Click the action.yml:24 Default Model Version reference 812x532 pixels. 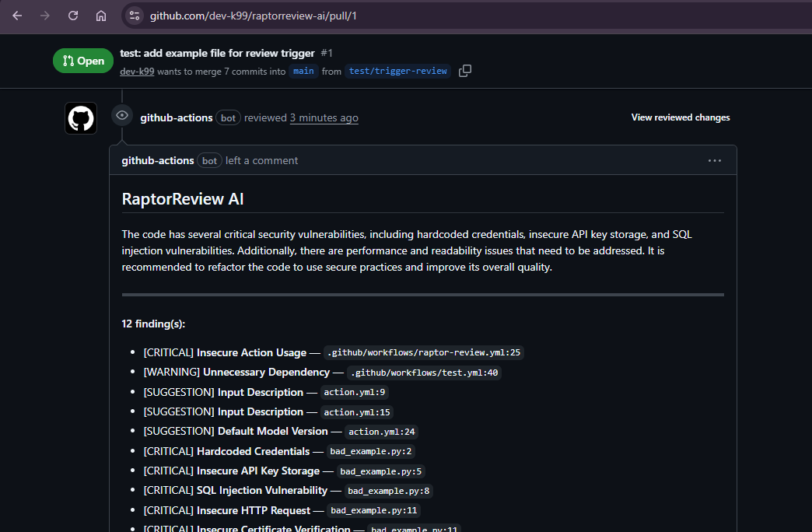click(x=381, y=432)
